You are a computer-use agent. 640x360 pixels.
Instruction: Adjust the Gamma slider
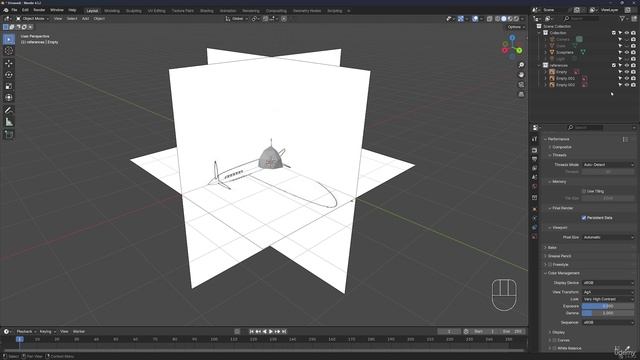click(608, 313)
